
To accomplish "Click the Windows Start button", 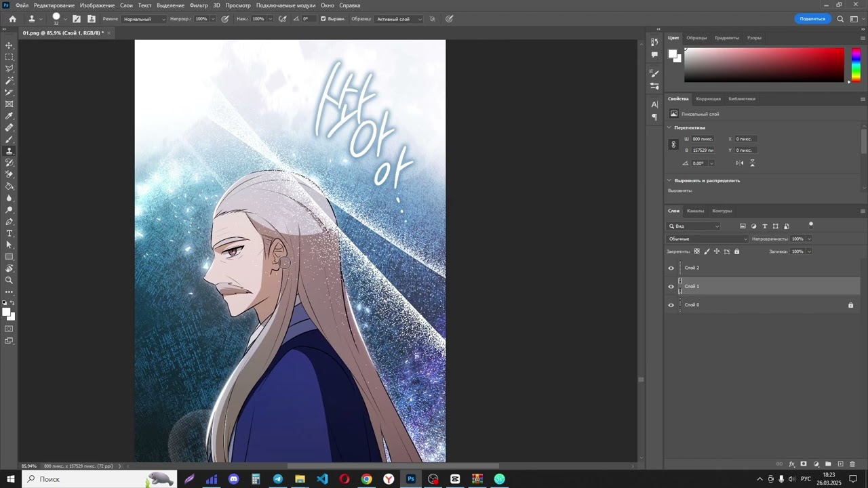I will pos(11,479).
